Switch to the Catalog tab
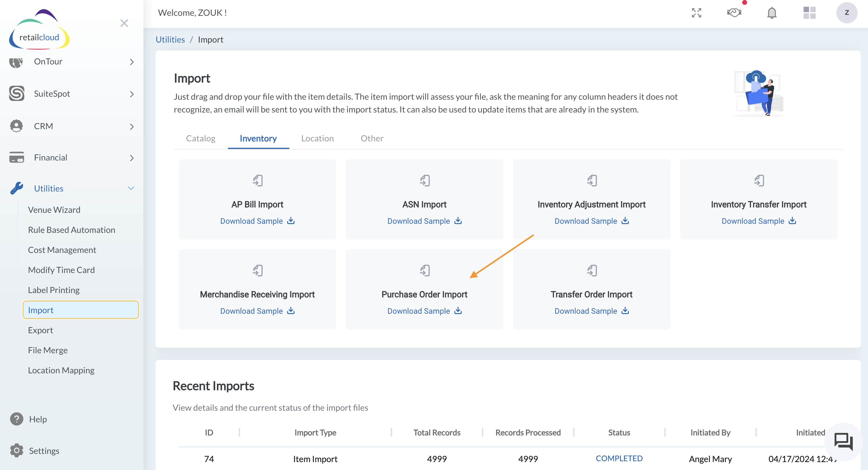The image size is (868, 470). (201, 138)
